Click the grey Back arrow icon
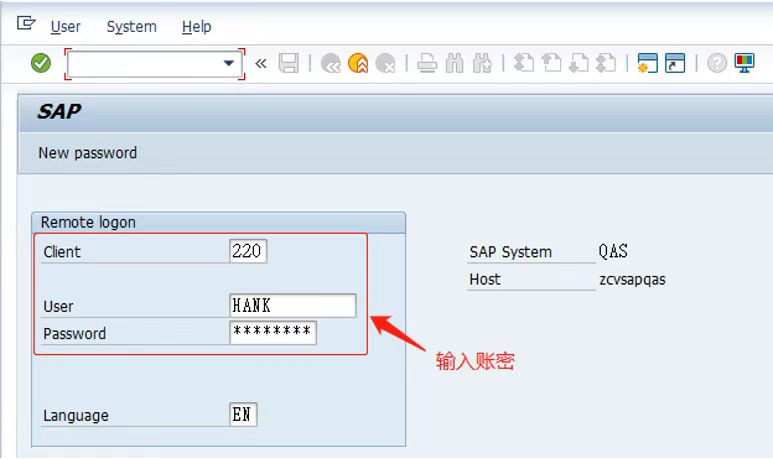773x460 pixels. (x=331, y=63)
